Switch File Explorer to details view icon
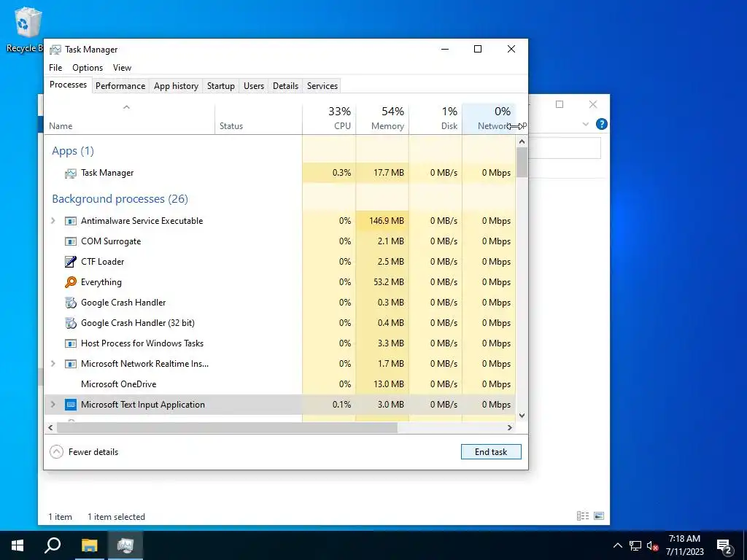The height and width of the screenshot is (560, 747). 583,516
